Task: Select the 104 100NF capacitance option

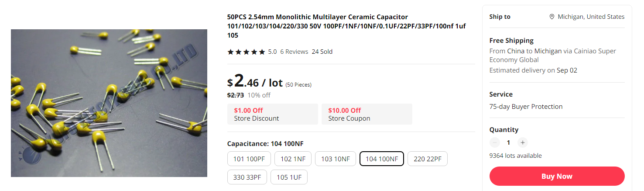Action: [382, 159]
